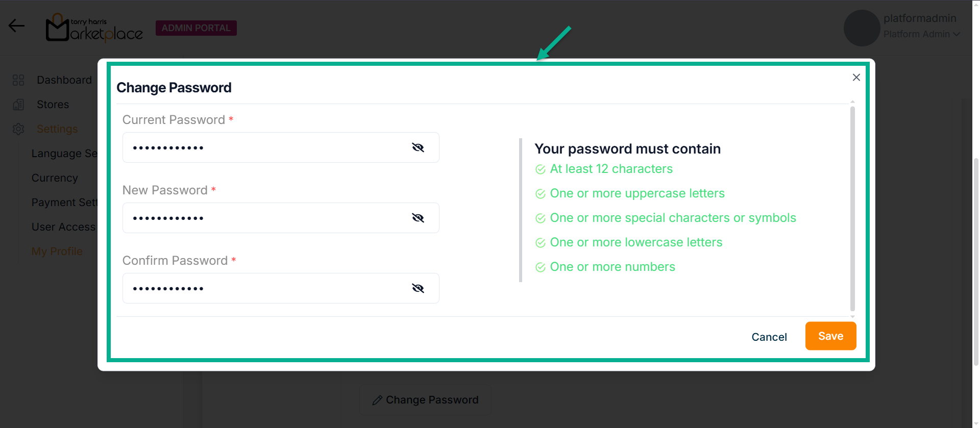The height and width of the screenshot is (428, 980).
Task: Select My Profile in the sidebar
Action: pyautogui.click(x=57, y=251)
